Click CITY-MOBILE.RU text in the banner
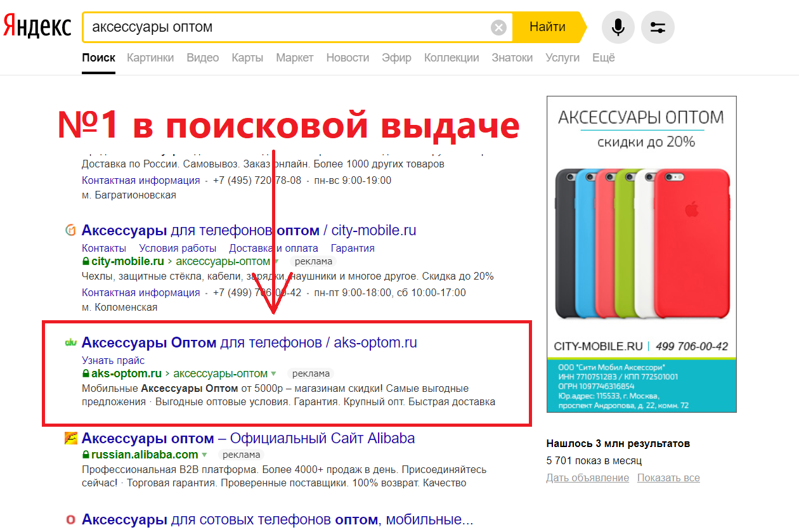 (598, 346)
